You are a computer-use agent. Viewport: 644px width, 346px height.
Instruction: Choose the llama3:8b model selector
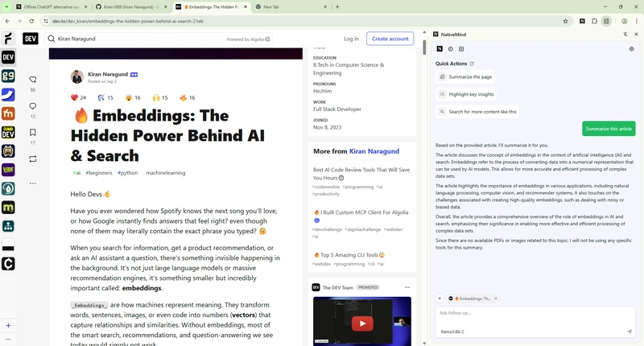(452, 332)
